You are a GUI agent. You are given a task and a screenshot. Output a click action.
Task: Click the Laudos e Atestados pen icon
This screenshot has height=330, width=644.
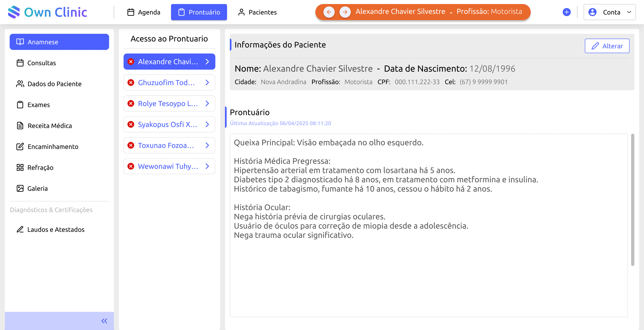pos(20,229)
